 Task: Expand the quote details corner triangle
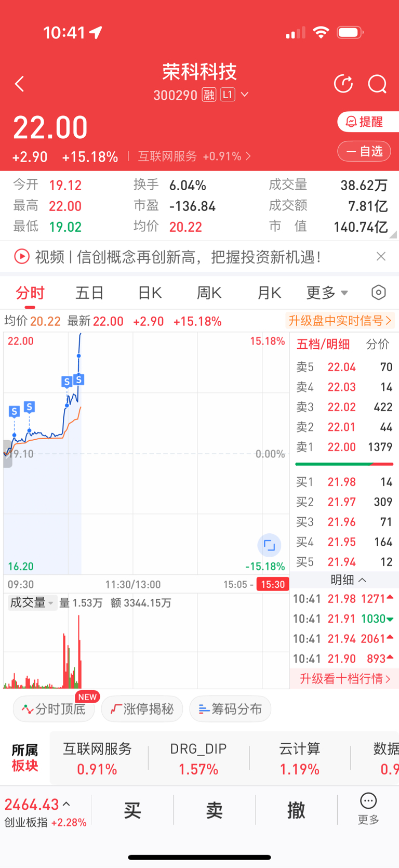(x=393, y=235)
